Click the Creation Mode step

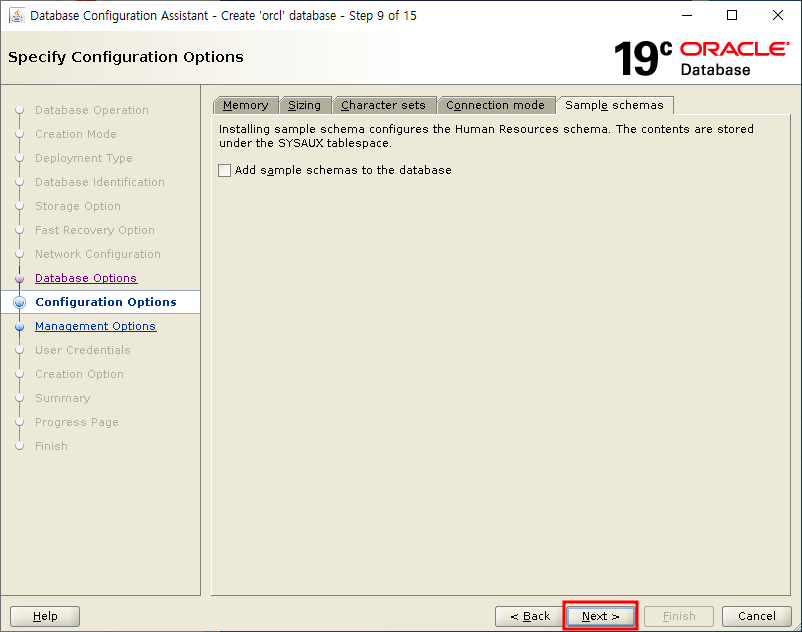[76, 134]
